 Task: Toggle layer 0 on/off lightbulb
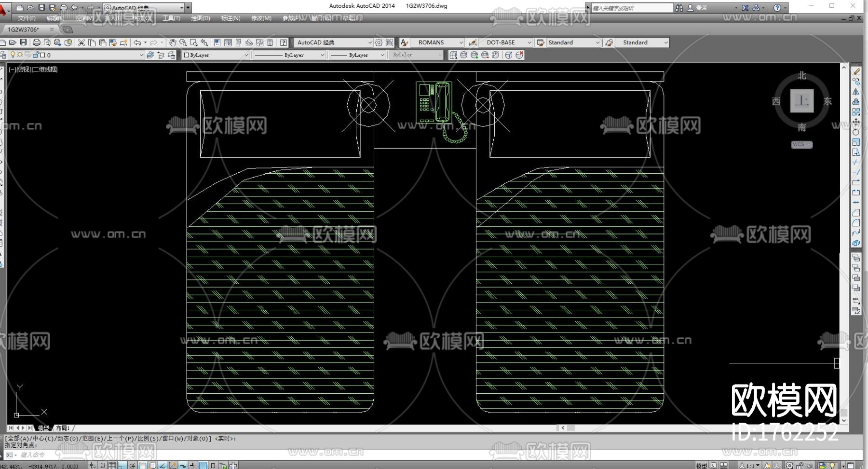[x=13, y=55]
